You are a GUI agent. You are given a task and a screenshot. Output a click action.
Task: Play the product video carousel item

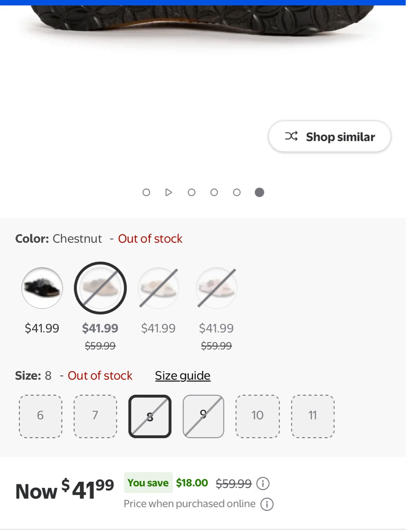click(x=169, y=192)
